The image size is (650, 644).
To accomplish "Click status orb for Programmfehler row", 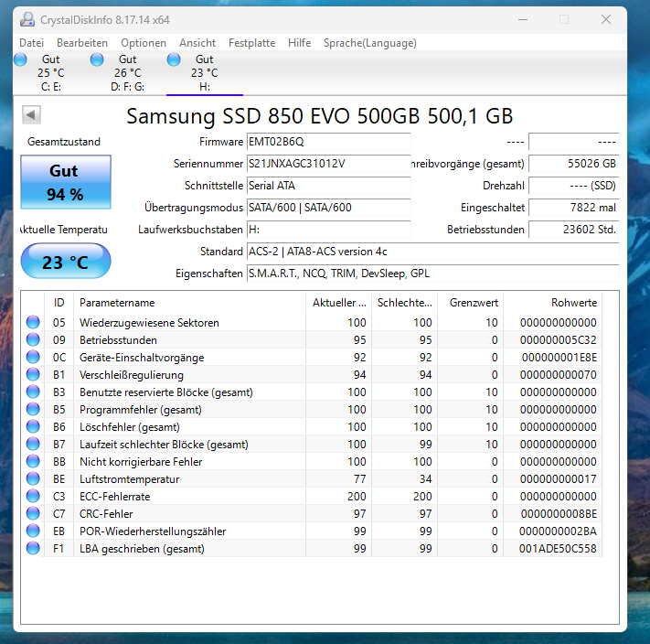I will 33,409.
